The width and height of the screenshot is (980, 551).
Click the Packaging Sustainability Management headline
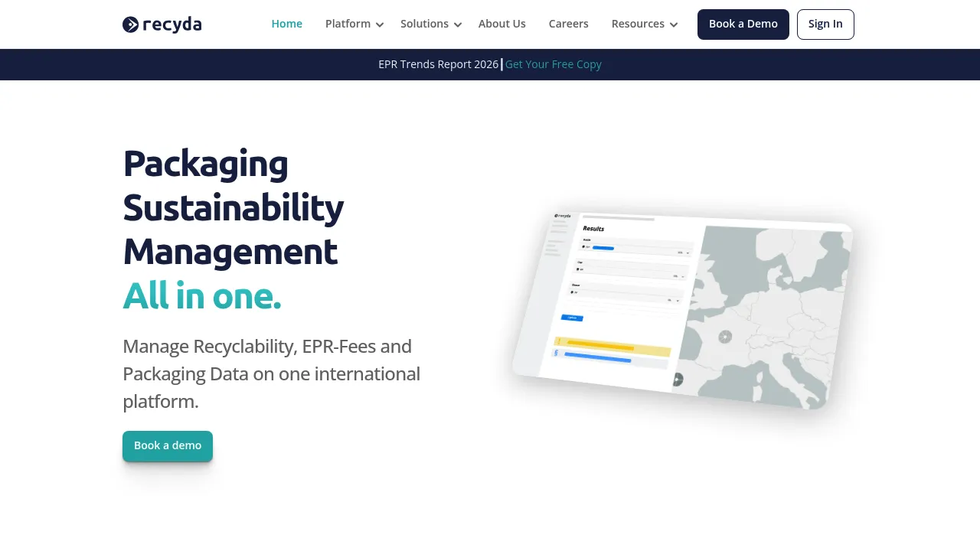(x=234, y=207)
